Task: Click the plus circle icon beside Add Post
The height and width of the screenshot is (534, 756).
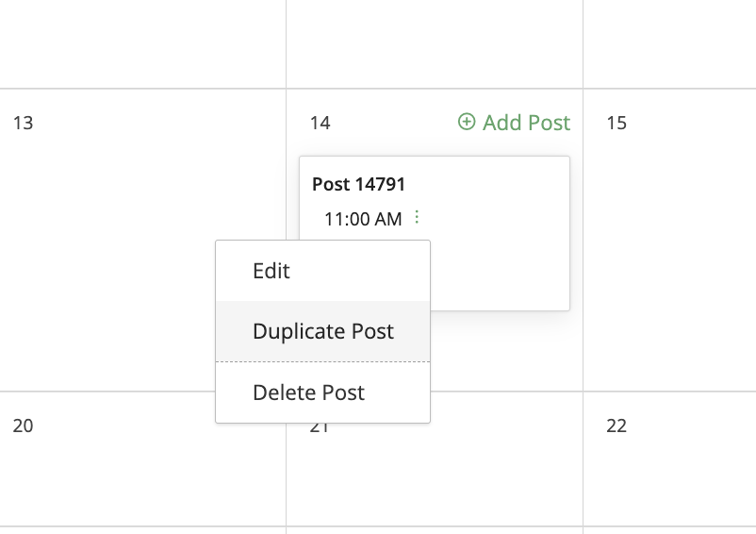Action: coord(467,122)
